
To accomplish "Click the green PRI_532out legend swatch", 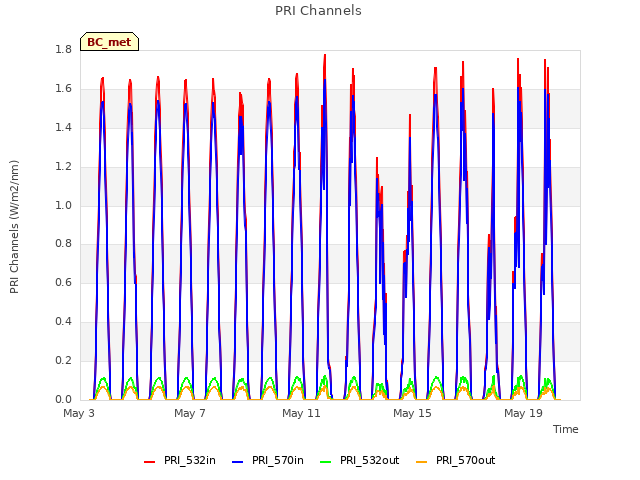I will click(326, 461).
